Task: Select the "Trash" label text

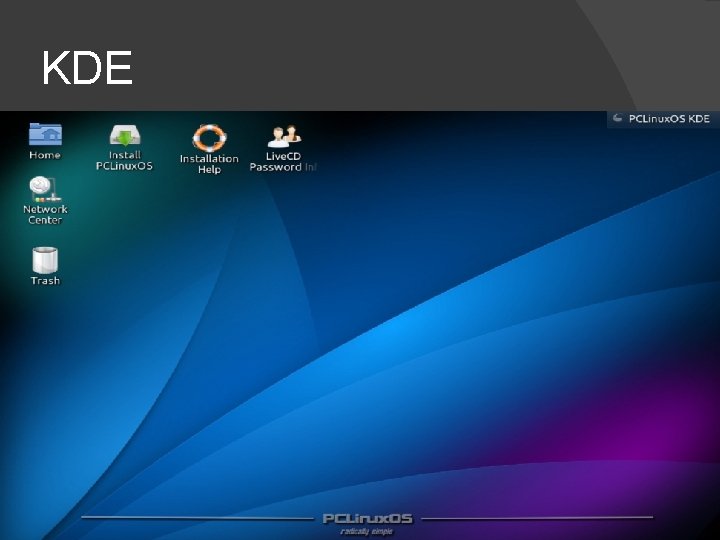Action: coord(45,281)
